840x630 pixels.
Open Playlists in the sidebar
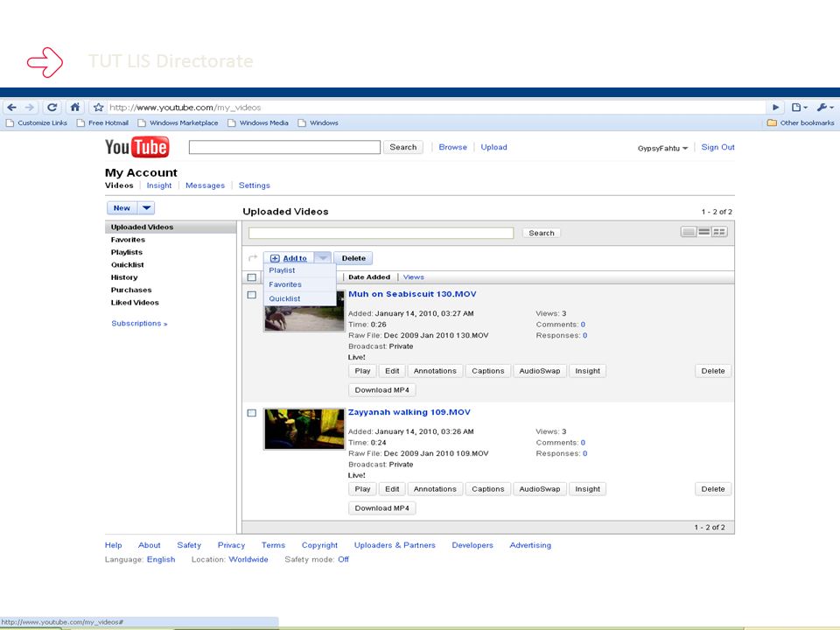point(126,252)
